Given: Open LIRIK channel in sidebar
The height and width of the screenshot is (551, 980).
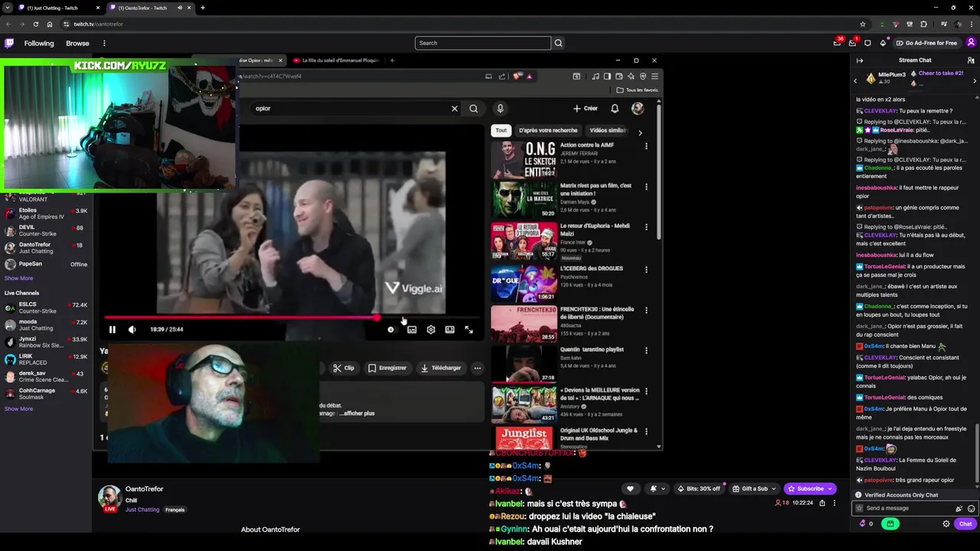Looking at the screenshot, I should pyautogui.click(x=46, y=359).
